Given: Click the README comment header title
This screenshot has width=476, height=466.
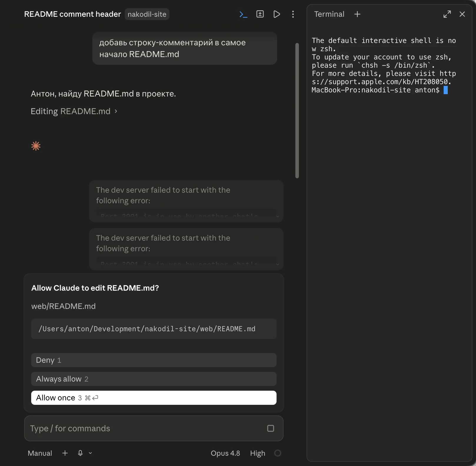Looking at the screenshot, I should pos(72,14).
